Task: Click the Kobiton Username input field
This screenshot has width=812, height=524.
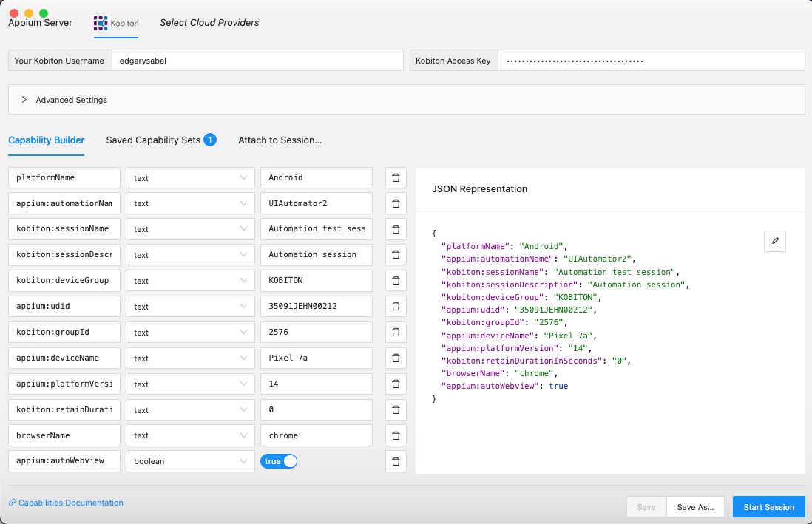Action: 257,61
